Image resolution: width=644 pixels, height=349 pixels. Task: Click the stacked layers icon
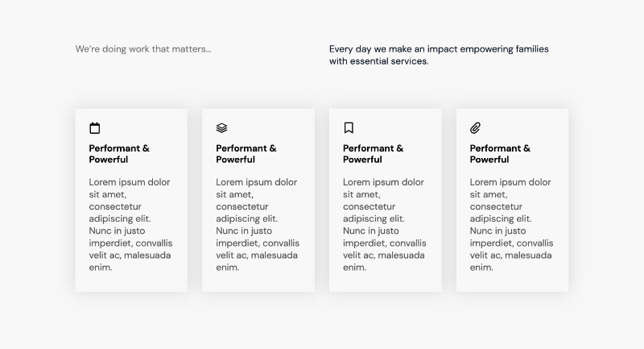tap(222, 127)
